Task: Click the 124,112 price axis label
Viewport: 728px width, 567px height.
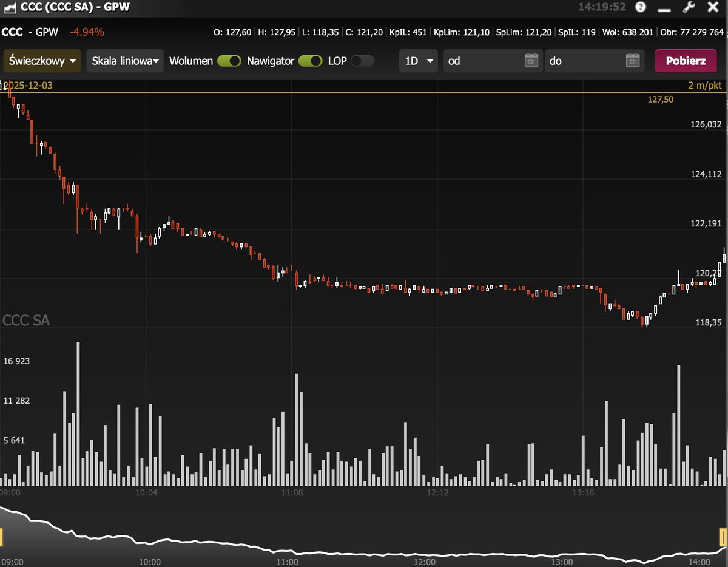Action: (706, 174)
